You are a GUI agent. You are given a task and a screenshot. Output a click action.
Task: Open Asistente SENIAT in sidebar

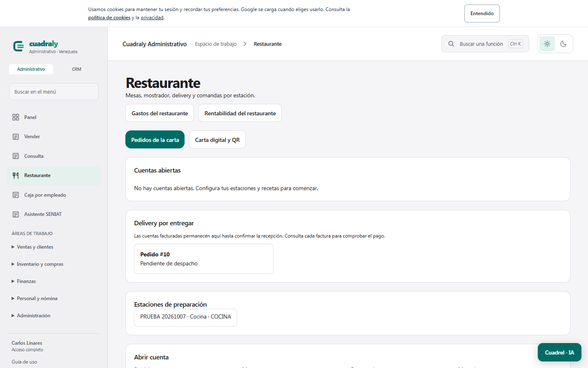pos(53,214)
